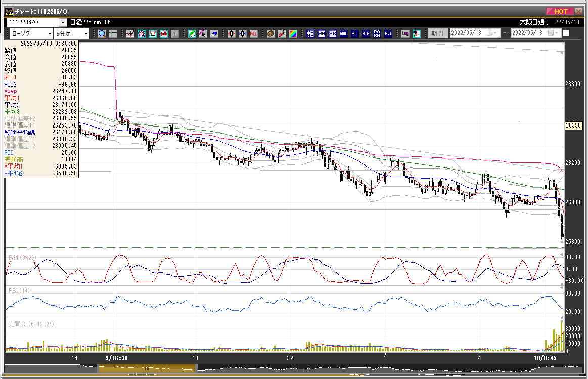Click the HOT button in title bar
Screen dimensions: 588x379
tap(560, 11)
